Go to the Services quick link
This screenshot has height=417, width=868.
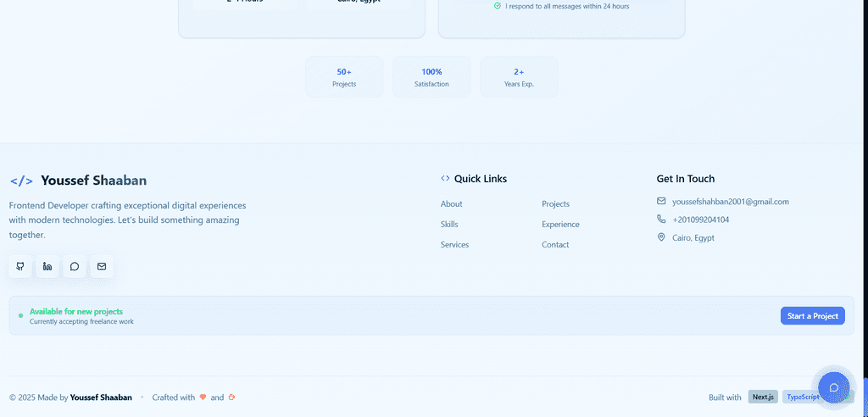click(454, 245)
